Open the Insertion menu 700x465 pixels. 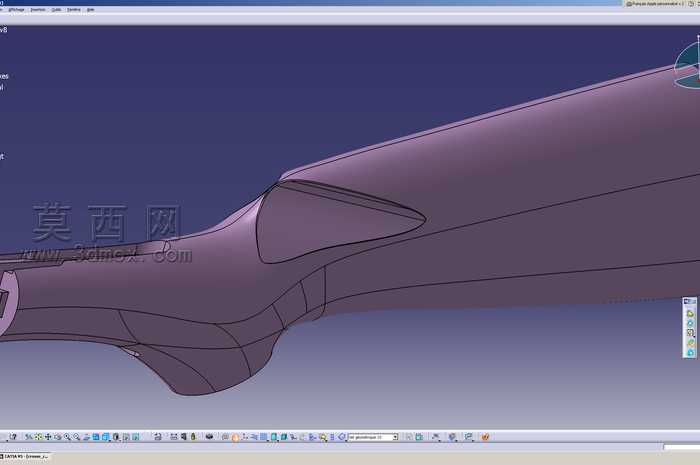click(x=38, y=9)
